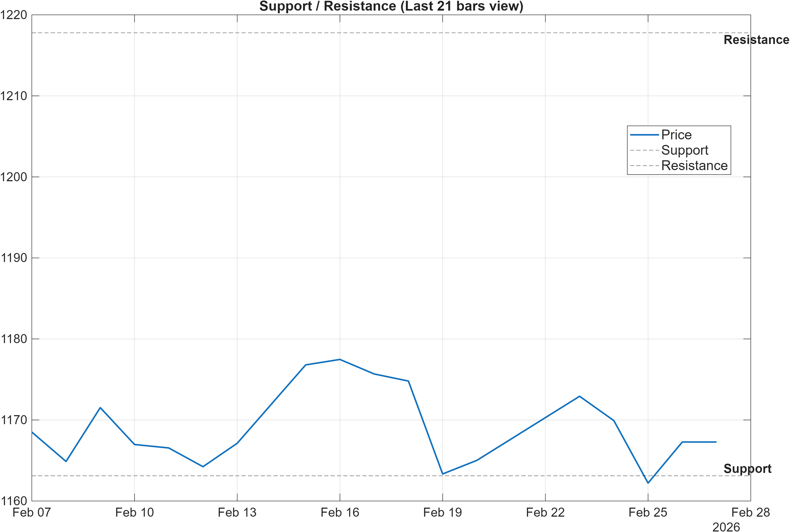Click the '1180' y-axis label
The height and width of the screenshot is (532, 790).
coord(14,339)
